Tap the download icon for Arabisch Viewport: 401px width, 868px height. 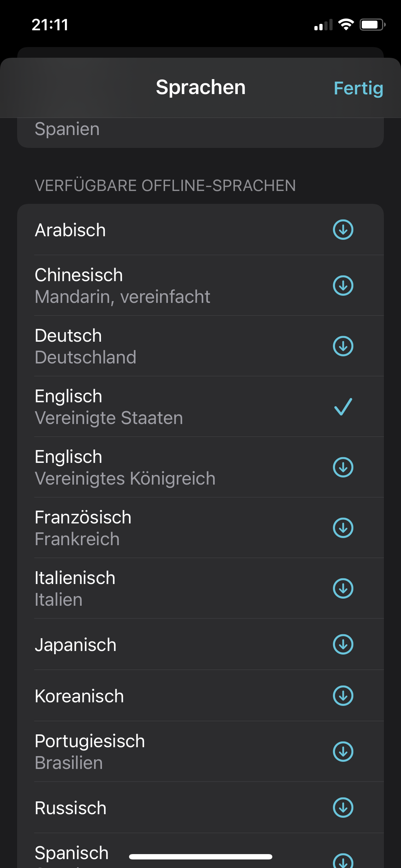[x=343, y=230]
